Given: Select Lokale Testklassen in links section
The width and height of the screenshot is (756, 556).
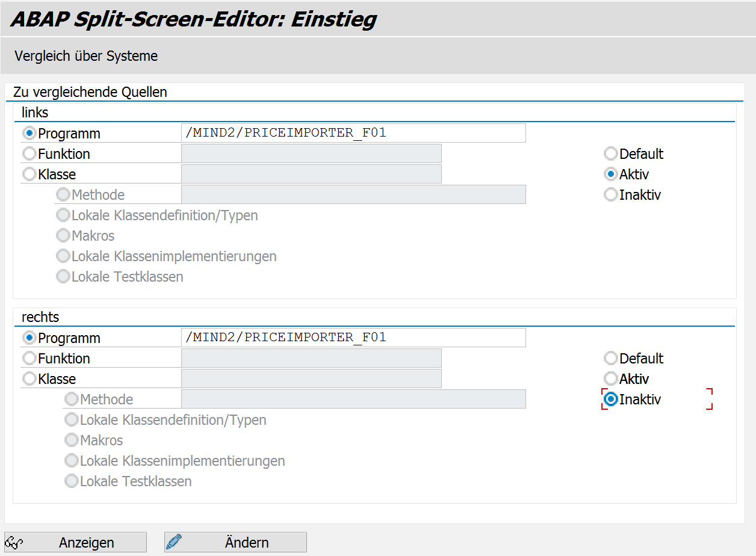Looking at the screenshot, I should [x=63, y=276].
